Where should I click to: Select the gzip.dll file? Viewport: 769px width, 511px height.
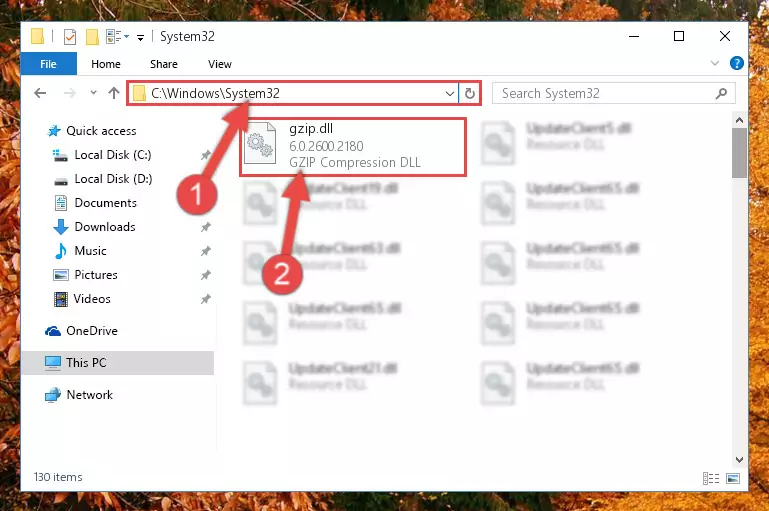[x=353, y=147]
